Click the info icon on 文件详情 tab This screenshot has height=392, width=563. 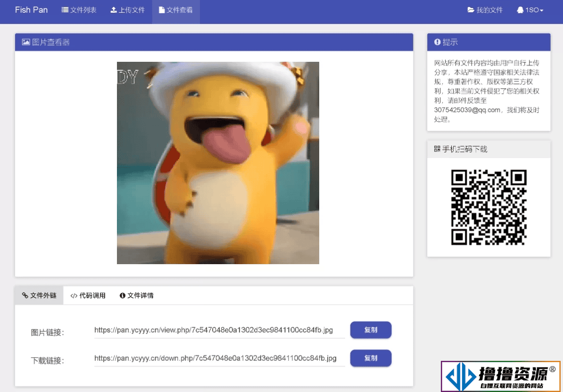pos(123,295)
